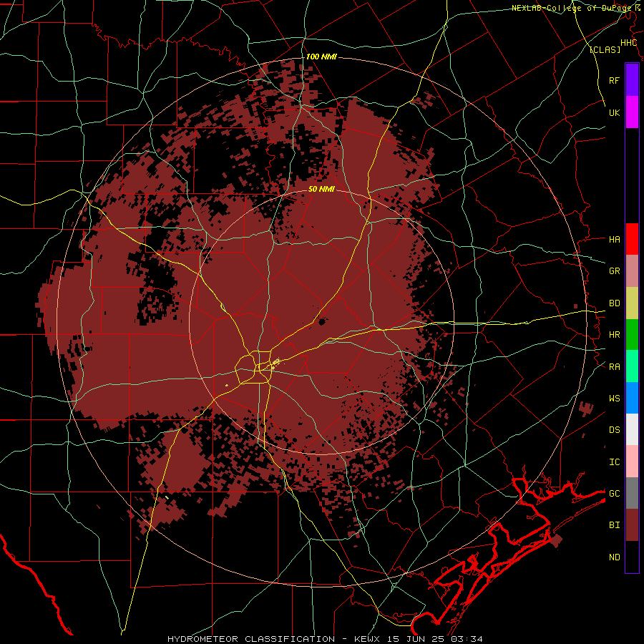
Task: Click the DS white legend swatch
Action: [x=632, y=429]
